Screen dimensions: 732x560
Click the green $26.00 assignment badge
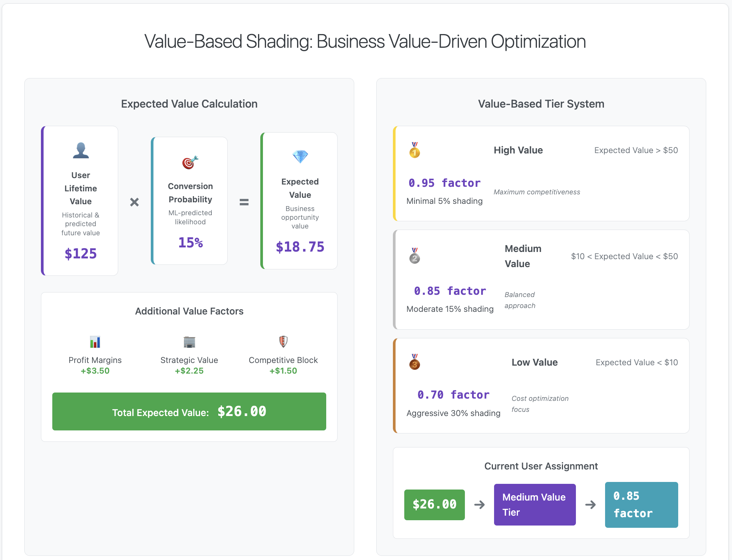pos(434,505)
